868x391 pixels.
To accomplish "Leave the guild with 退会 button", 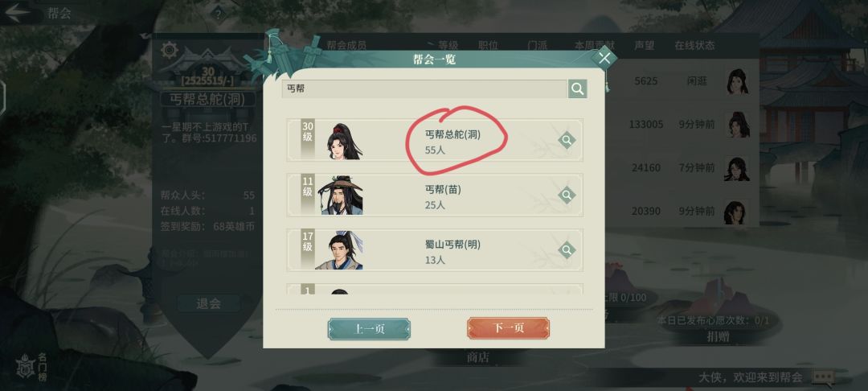I will pos(209,303).
